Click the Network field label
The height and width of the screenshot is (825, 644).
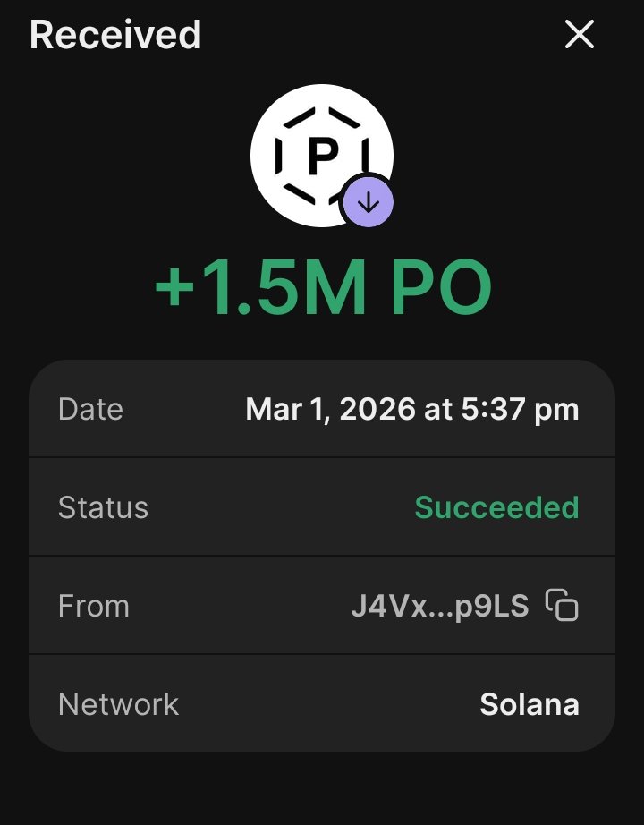[x=118, y=704]
